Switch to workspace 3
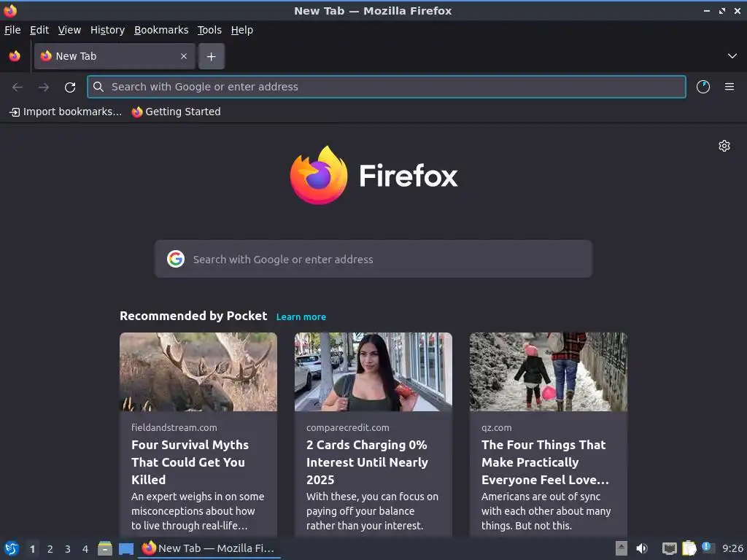Image resolution: width=747 pixels, height=560 pixels. 68,548
